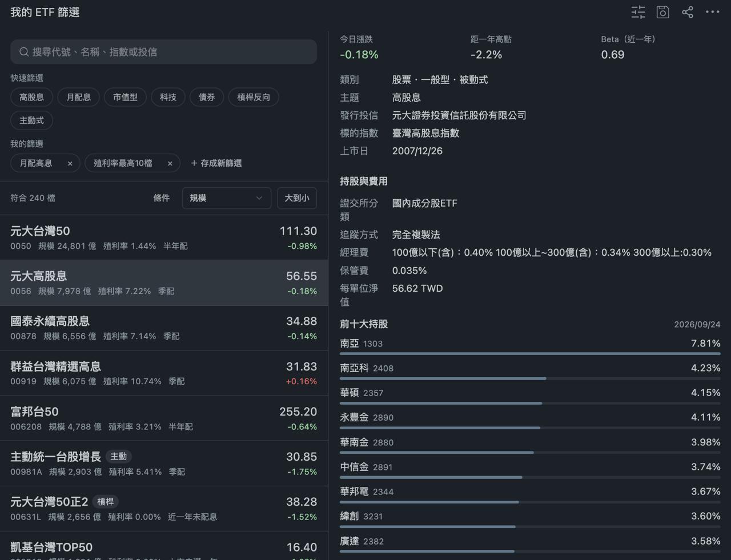Toggle the 市值型 quick filter
This screenshot has height=560, width=731.
click(125, 97)
